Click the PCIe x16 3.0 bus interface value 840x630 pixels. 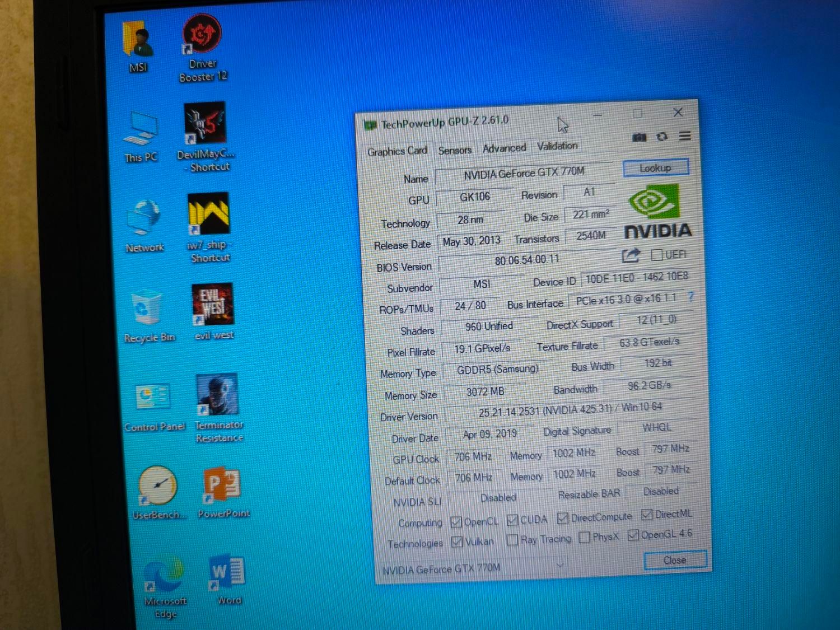626,300
